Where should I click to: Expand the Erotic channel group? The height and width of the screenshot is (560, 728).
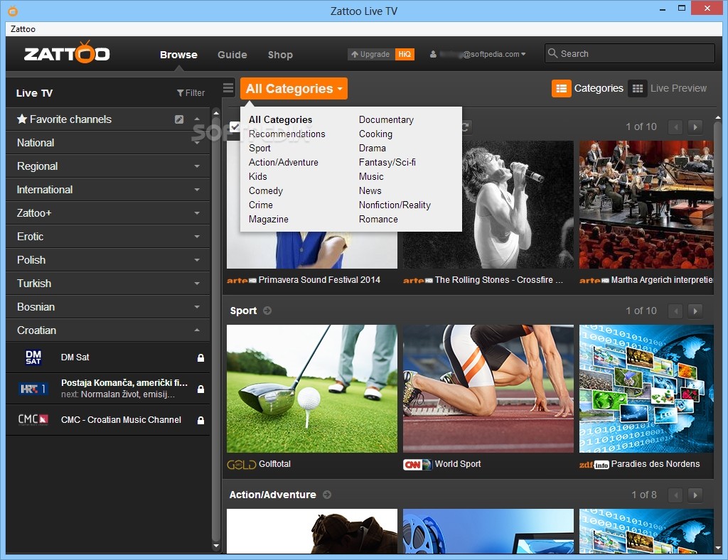(x=197, y=237)
